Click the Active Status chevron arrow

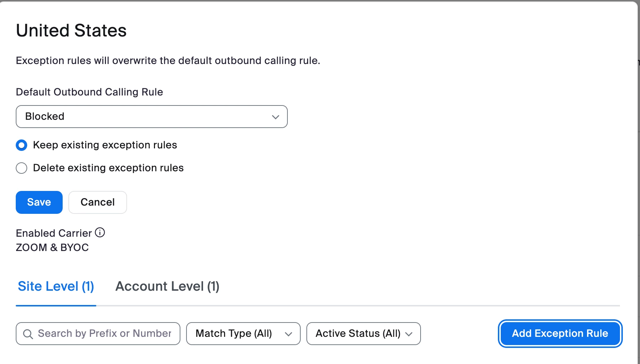coord(409,334)
